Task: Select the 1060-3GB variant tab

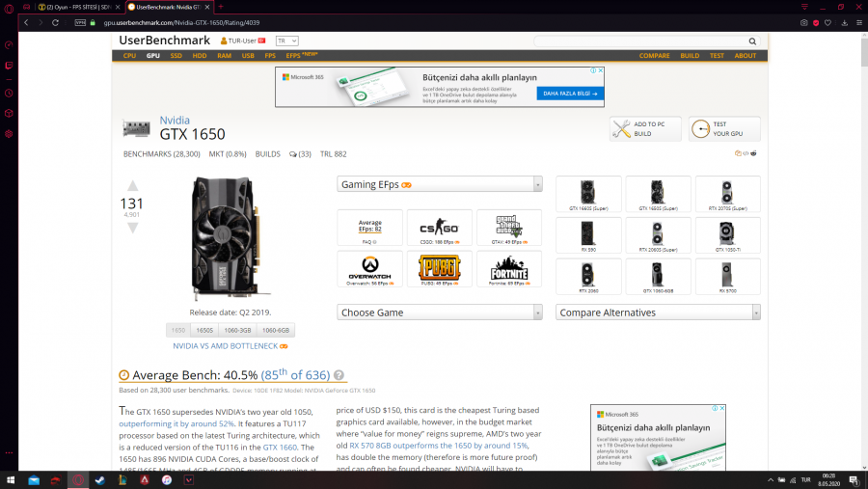Action: 237,330
